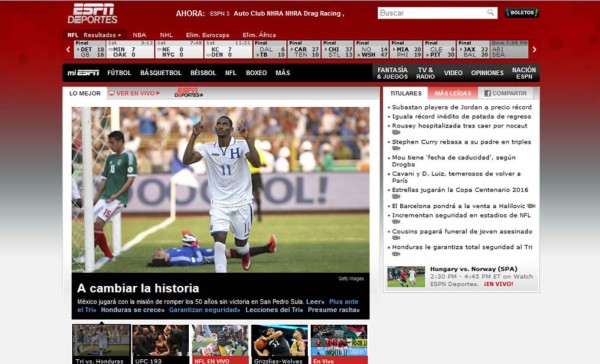Open Honduras le garantiza seguridad headline

coord(462,247)
